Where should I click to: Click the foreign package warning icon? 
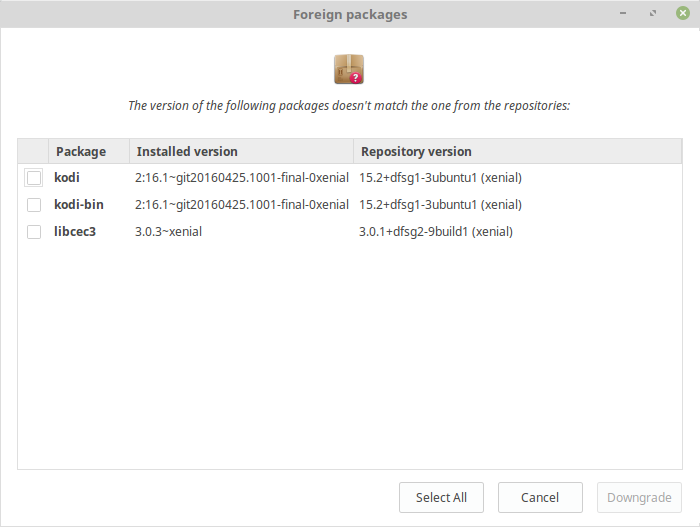pos(348,69)
